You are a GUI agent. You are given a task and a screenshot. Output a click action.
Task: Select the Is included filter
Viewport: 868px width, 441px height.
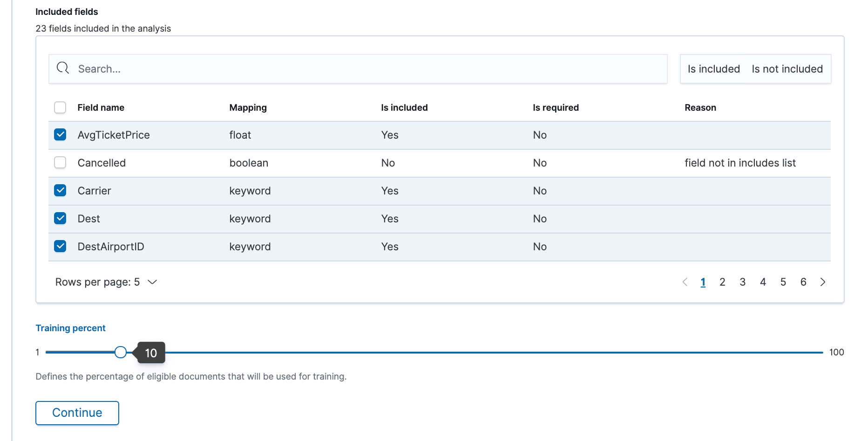(x=713, y=69)
